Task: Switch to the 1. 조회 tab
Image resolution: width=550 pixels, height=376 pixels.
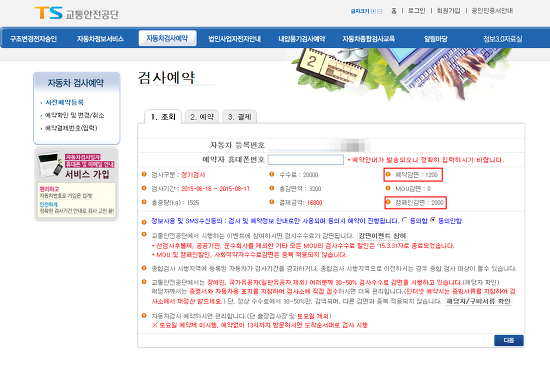Action: pos(163,117)
